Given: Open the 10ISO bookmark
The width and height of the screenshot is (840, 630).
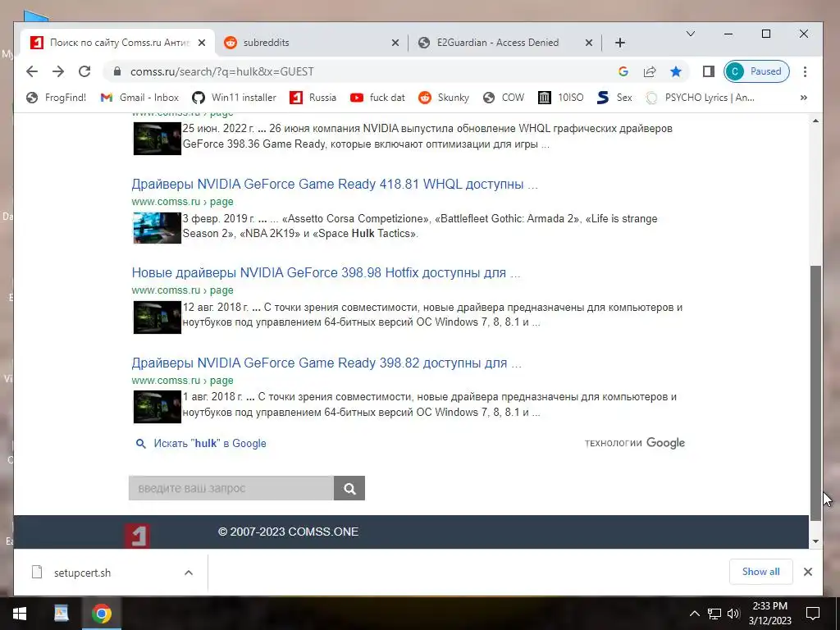Looking at the screenshot, I should (x=561, y=98).
